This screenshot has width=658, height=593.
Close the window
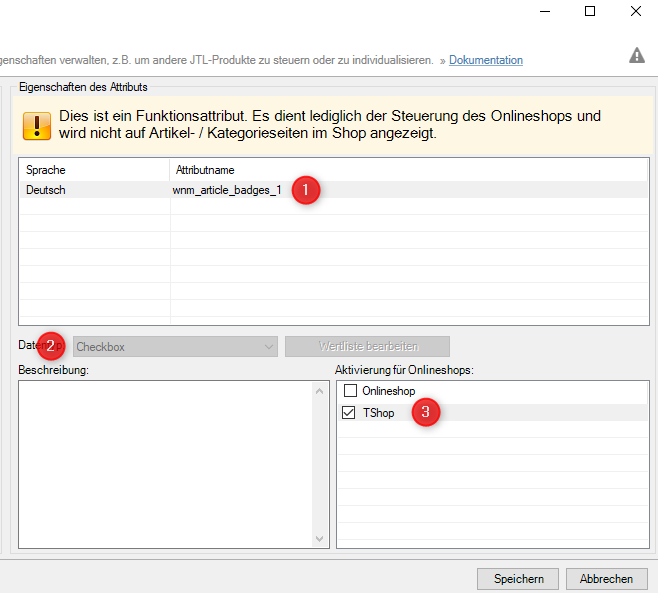click(x=636, y=11)
